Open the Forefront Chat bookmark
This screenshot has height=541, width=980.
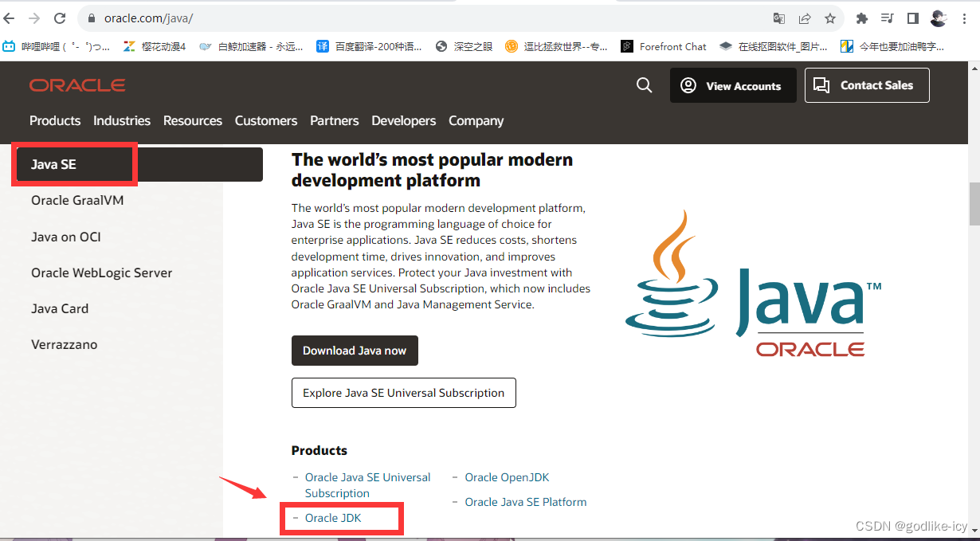664,46
